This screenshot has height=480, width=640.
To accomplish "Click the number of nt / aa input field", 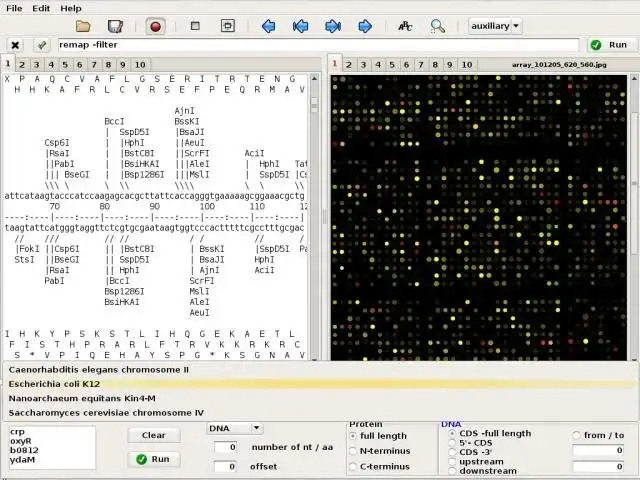I will click(225, 447).
